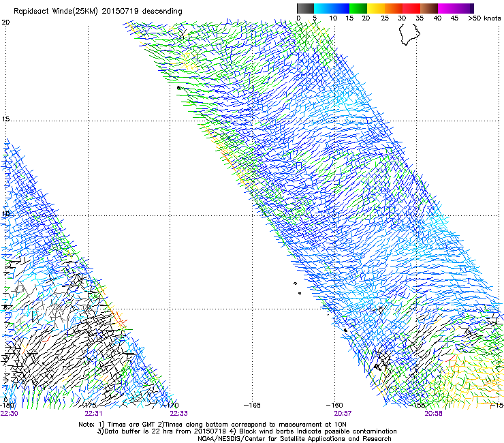The width and height of the screenshot is (504, 443).
Task: Click the latitude '15' axis label
Action: (5, 119)
